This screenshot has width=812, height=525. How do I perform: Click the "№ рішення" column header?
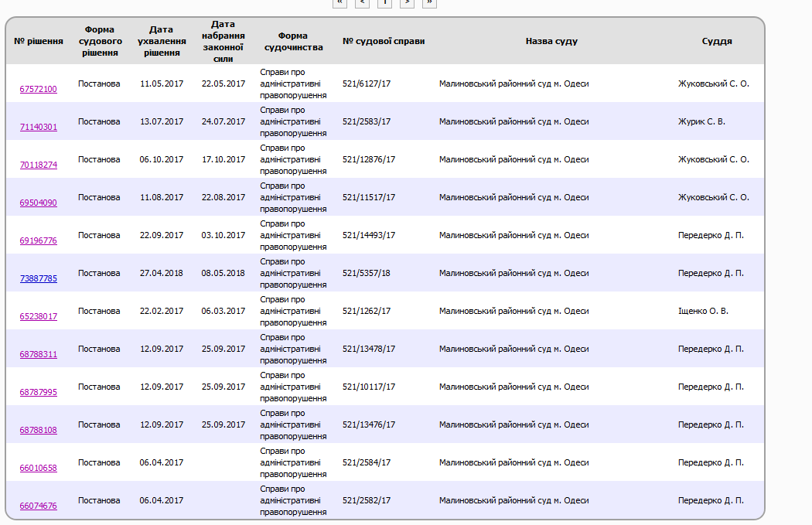click(38, 41)
